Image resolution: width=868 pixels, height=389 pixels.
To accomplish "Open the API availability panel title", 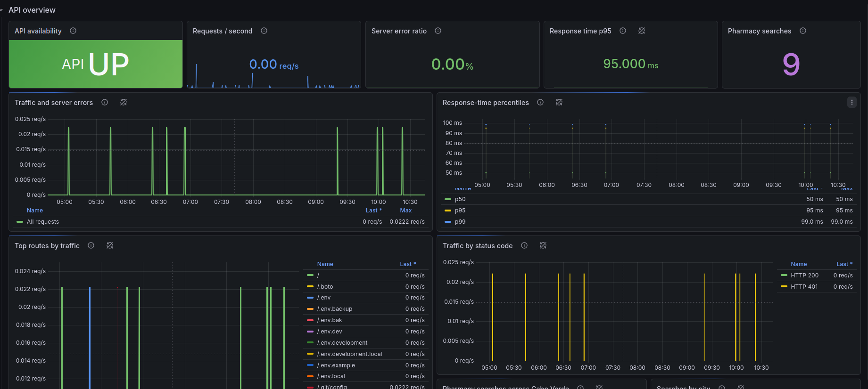I will point(38,31).
